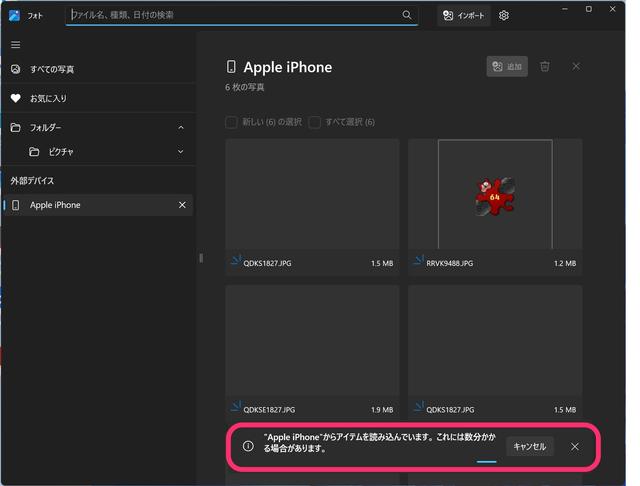This screenshot has width=640, height=486.
Task: Collapse the フォルダー section chevron
Action: point(181,128)
